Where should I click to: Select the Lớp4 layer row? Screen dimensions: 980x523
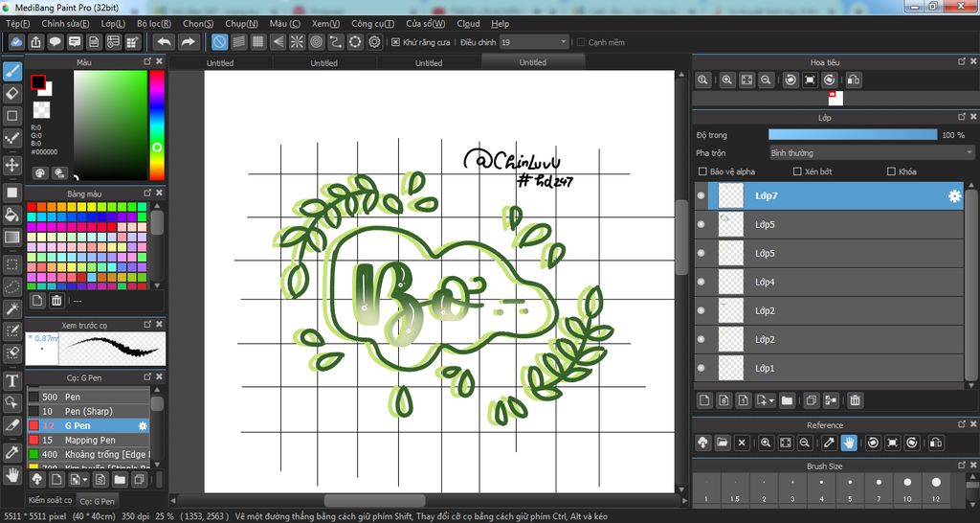point(829,283)
